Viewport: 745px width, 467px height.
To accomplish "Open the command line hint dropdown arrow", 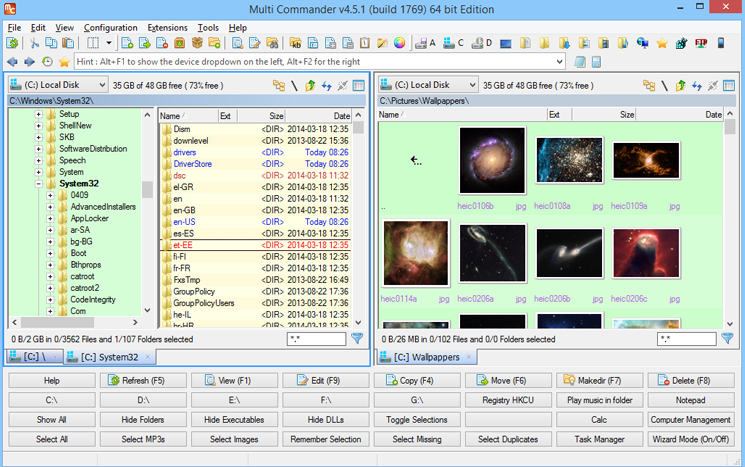I will point(559,62).
